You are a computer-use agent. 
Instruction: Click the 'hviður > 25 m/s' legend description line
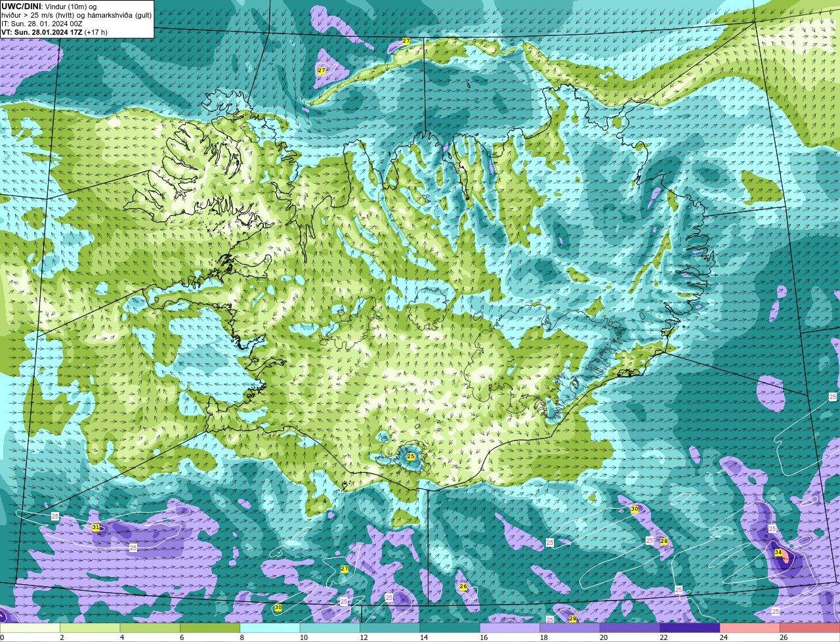coord(76,15)
